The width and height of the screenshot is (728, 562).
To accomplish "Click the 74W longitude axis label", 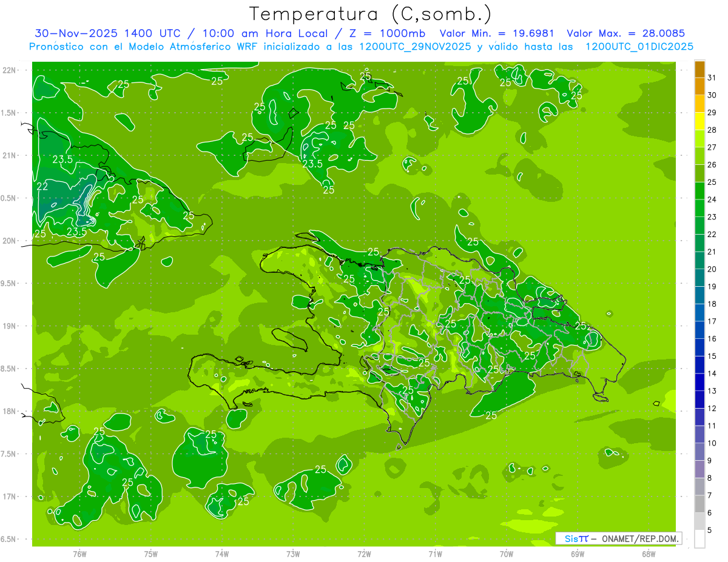I will (x=222, y=554).
